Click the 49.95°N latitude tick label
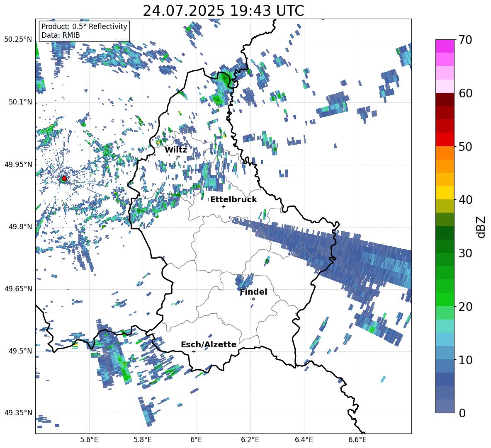 [18, 165]
